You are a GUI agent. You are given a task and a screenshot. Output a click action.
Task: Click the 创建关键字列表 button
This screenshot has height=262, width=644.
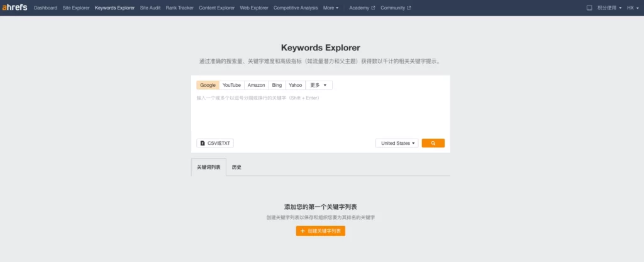[x=320, y=231]
